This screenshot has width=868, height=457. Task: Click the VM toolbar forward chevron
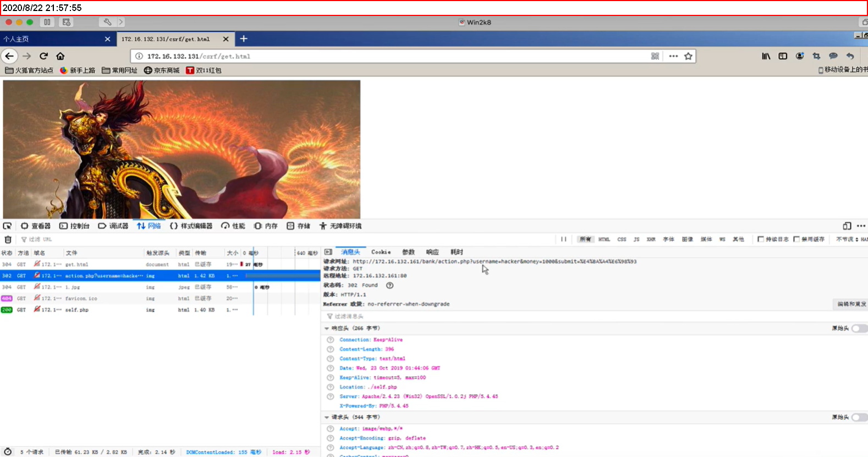click(120, 22)
